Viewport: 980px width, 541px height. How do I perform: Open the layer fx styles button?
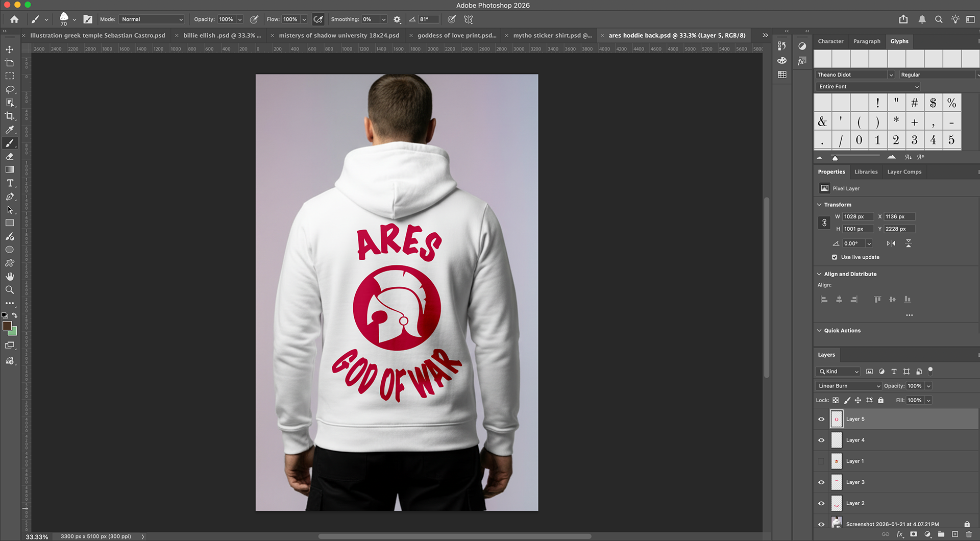[x=900, y=534]
